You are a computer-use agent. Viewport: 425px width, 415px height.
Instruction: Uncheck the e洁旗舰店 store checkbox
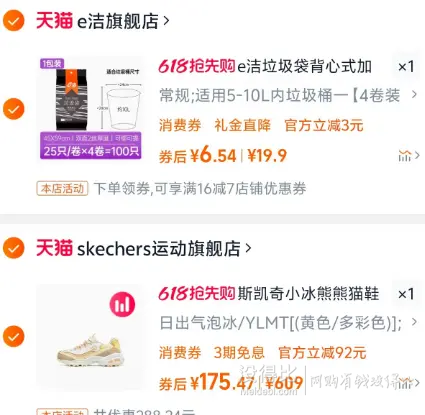14,21
